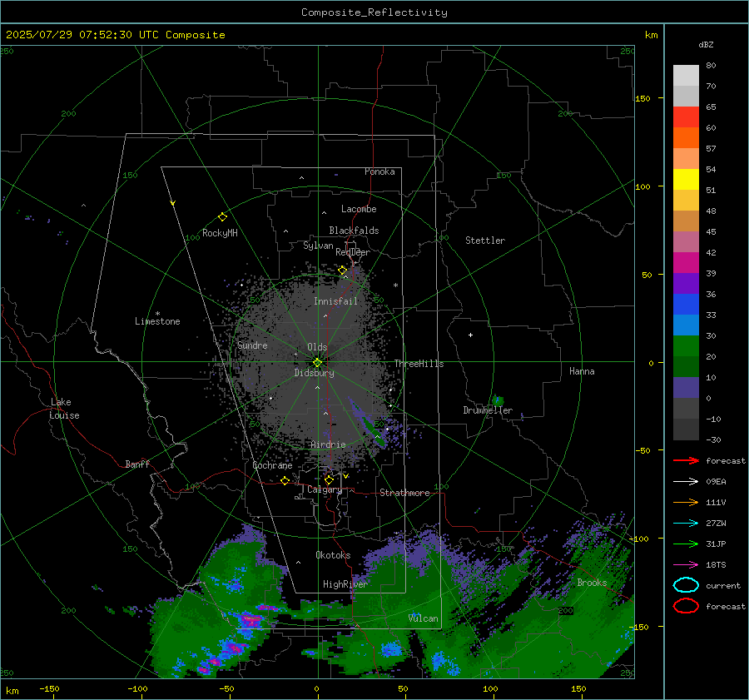Select the yellow 51-54 dBZ color swatch
The width and height of the screenshot is (749, 700).
tap(686, 180)
